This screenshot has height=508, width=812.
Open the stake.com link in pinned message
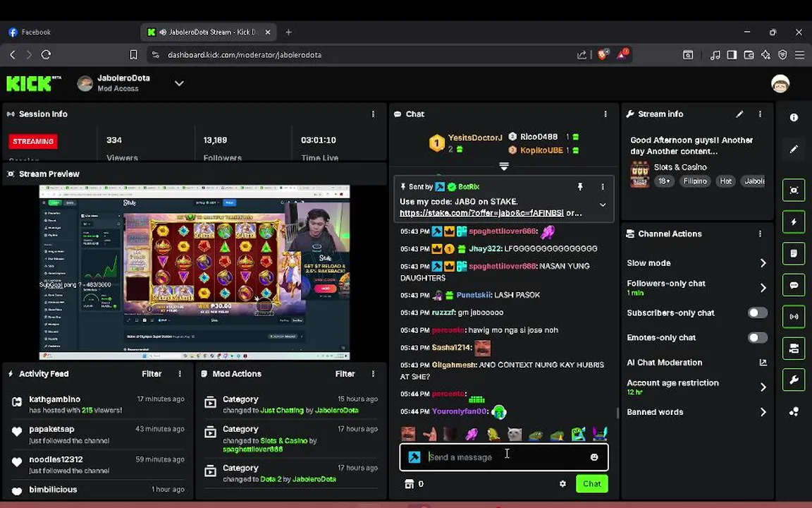pos(481,213)
